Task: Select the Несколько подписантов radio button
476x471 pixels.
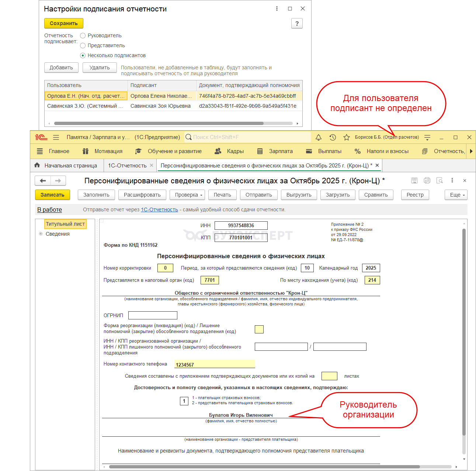Action: pyautogui.click(x=83, y=55)
